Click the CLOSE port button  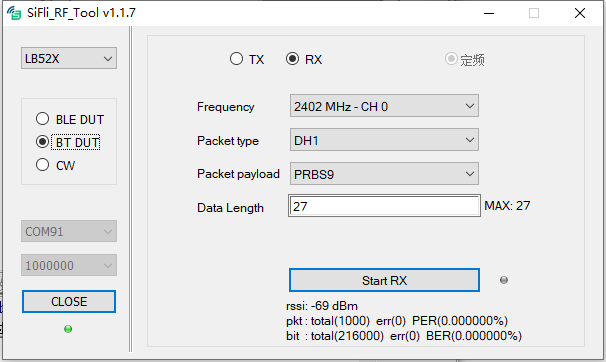[69, 301]
